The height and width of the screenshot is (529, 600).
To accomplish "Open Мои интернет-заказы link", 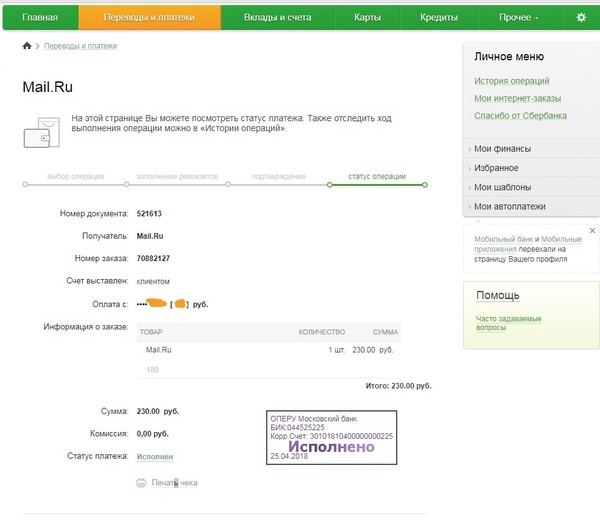I will coord(518,98).
